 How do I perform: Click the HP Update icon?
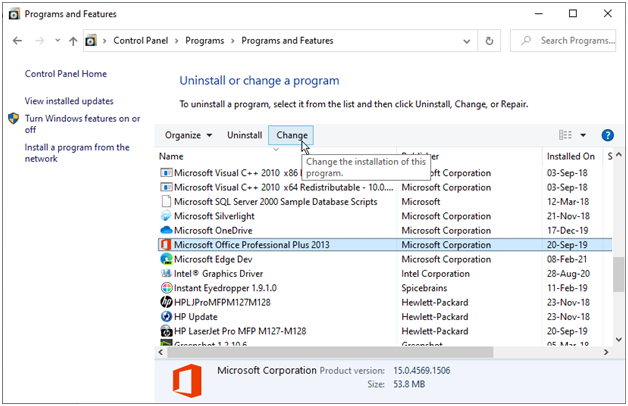click(x=166, y=317)
